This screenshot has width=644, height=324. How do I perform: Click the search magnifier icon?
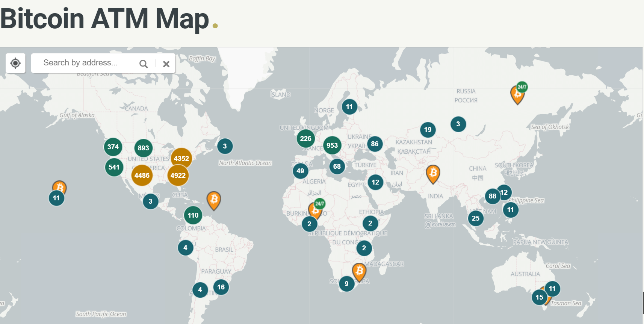click(143, 64)
